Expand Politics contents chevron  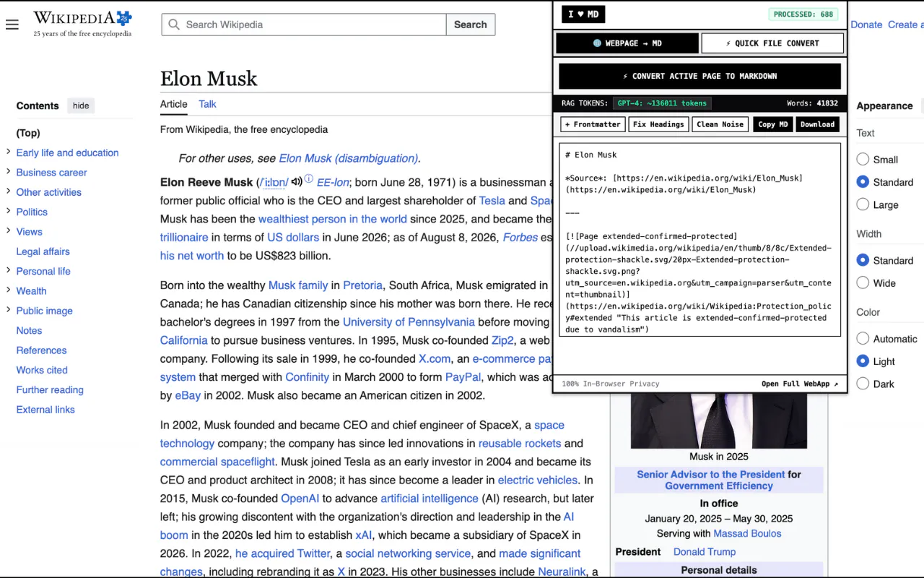tap(8, 212)
